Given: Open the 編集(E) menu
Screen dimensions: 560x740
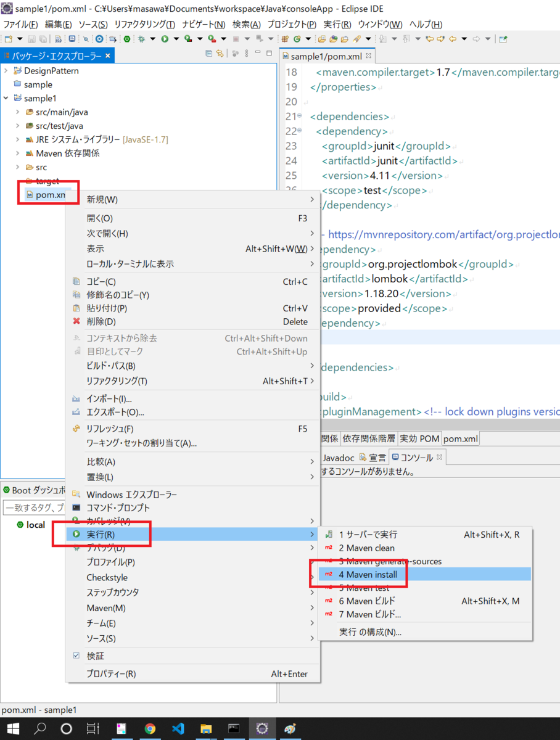Looking at the screenshot, I should [58, 24].
